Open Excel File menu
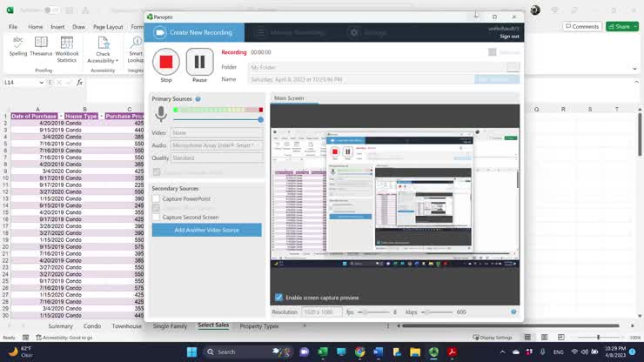 tap(13, 27)
